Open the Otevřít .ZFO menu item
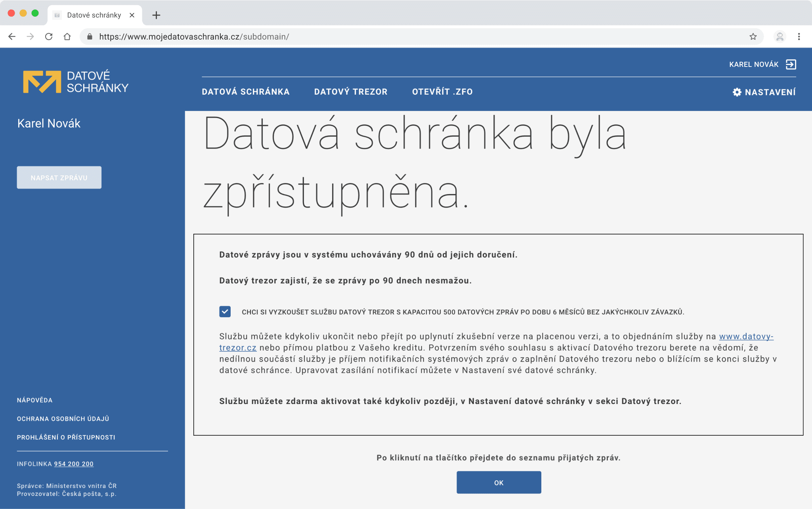Image resolution: width=812 pixels, height=509 pixels. [442, 92]
